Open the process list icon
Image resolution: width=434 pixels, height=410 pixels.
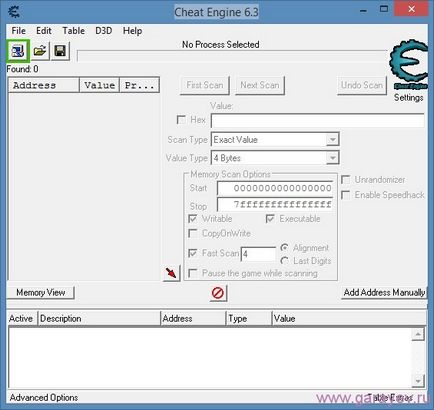click(x=18, y=51)
